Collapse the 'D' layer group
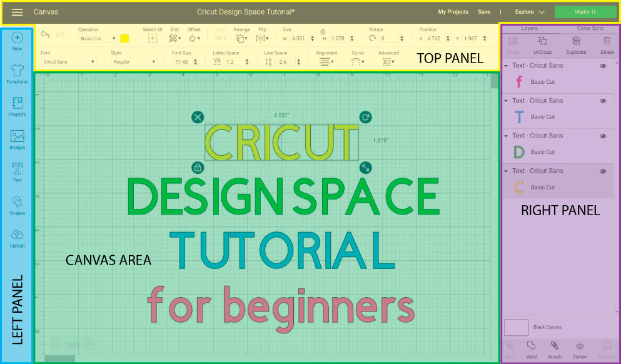The image size is (621, 364). point(506,136)
